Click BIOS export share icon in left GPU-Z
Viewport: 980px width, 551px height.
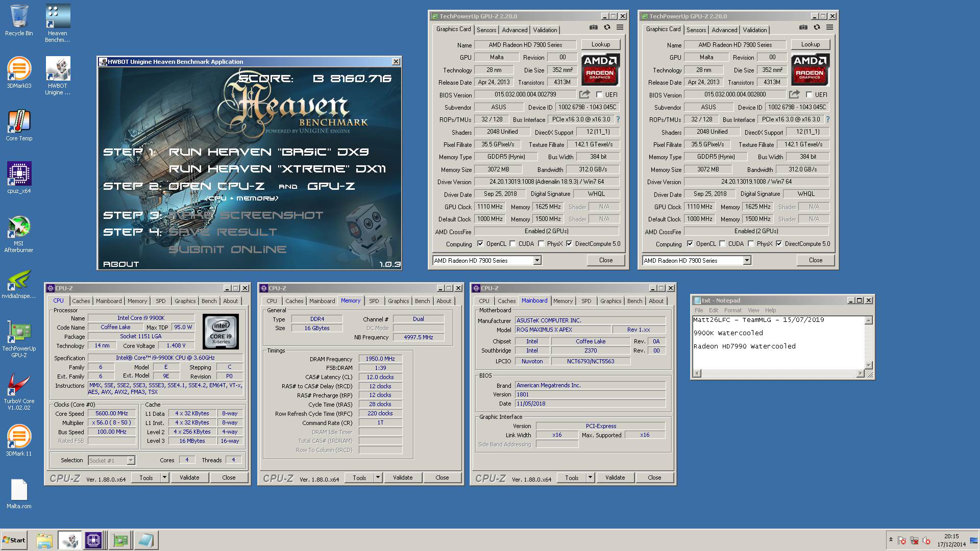584,94
